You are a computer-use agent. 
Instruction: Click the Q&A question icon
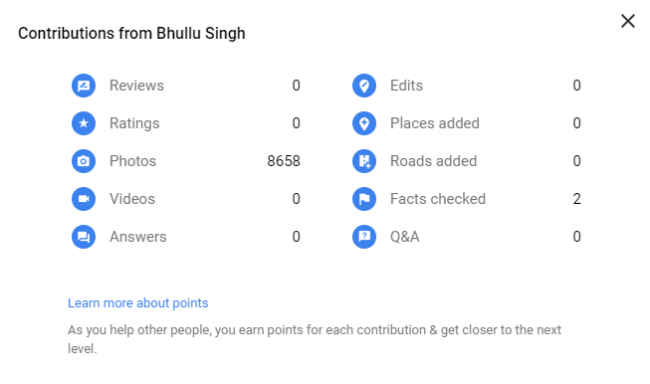364,236
